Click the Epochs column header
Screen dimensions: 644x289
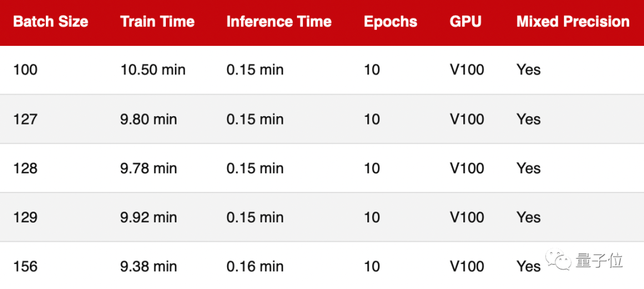391,22
